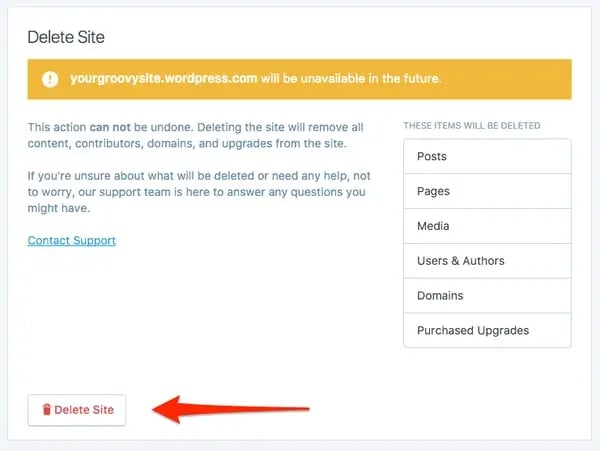
Task: Click the trash can icon on Delete Site
Action: (45, 410)
